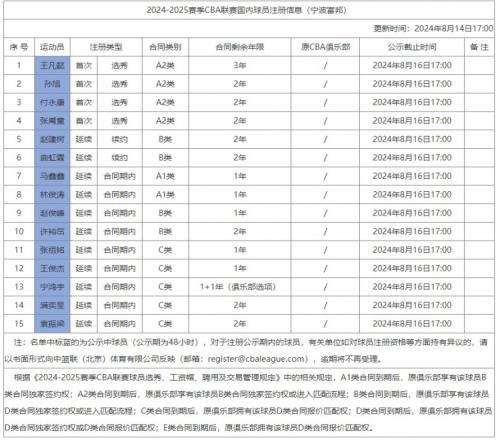Click the 合同期内 cell in row 14
The image size is (500, 440).
click(x=120, y=305)
